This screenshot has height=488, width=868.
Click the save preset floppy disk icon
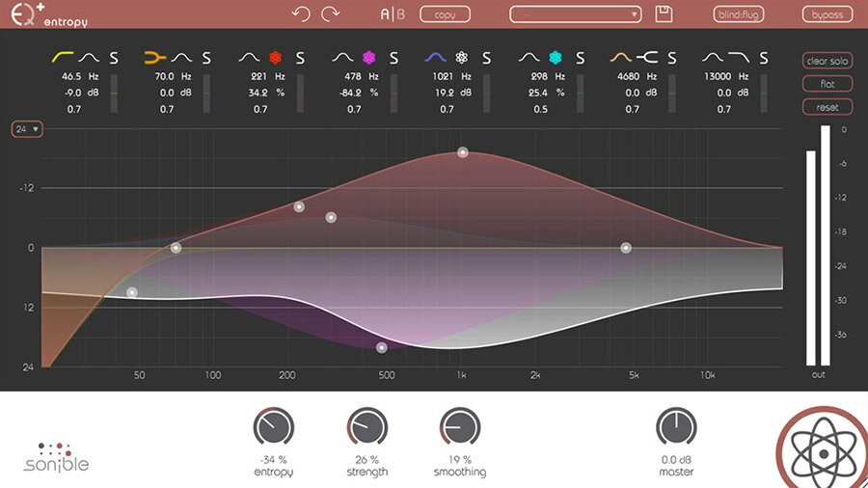click(x=664, y=14)
